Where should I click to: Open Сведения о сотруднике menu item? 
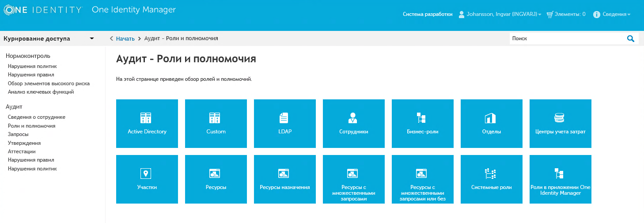37,117
